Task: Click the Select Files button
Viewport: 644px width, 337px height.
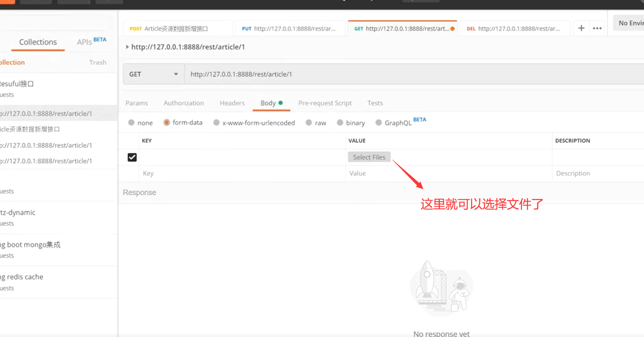Action: [369, 157]
